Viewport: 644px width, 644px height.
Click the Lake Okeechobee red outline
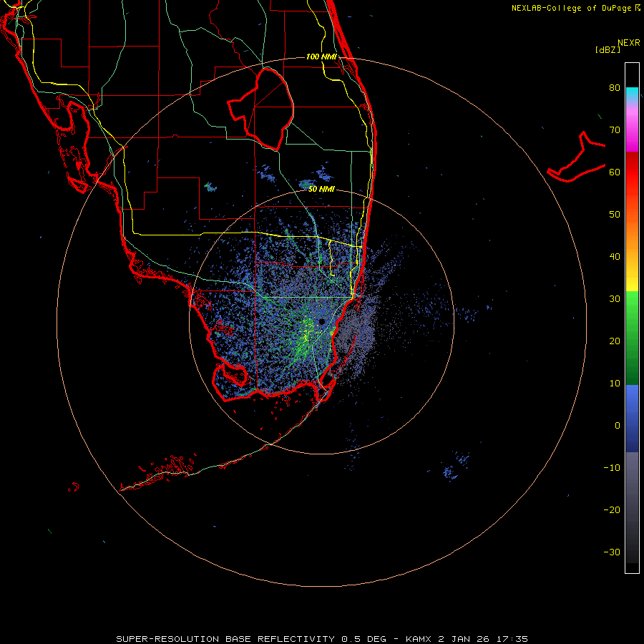pyautogui.click(x=260, y=109)
